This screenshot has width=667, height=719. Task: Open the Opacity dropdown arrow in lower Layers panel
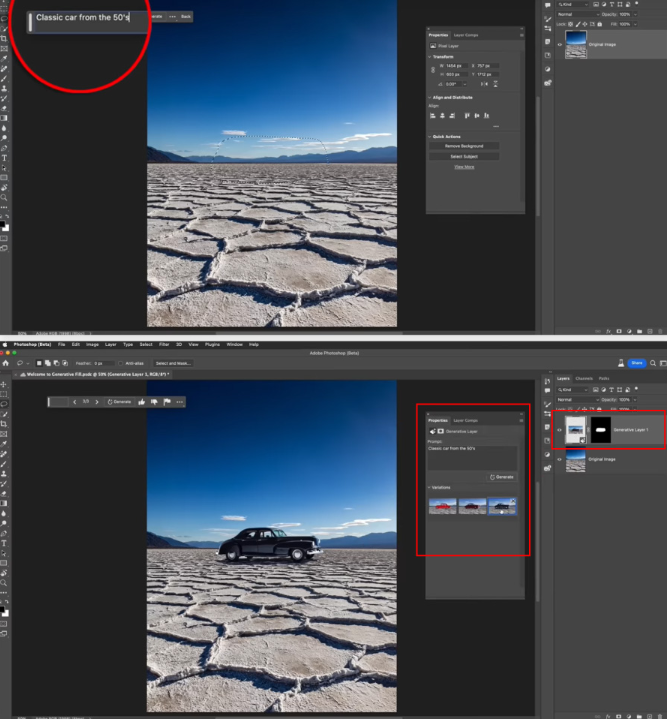point(635,400)
